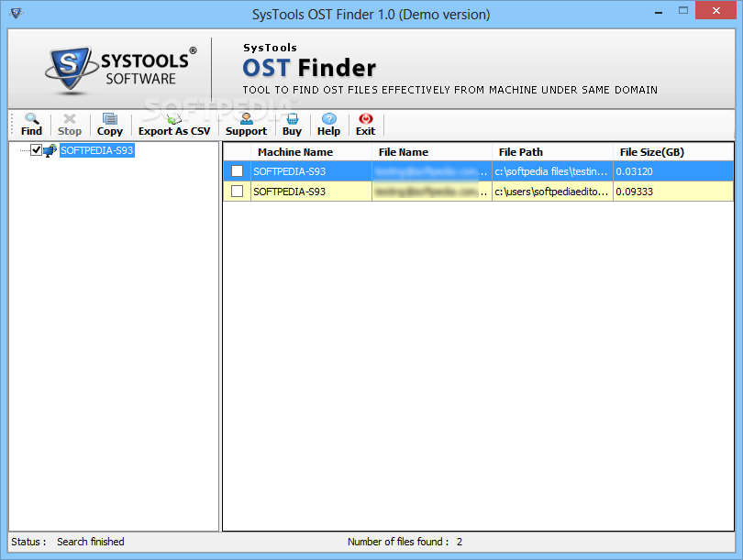Close the OST Finder window
The width and height of the screenshot is (743, 560).
[716, 10]
